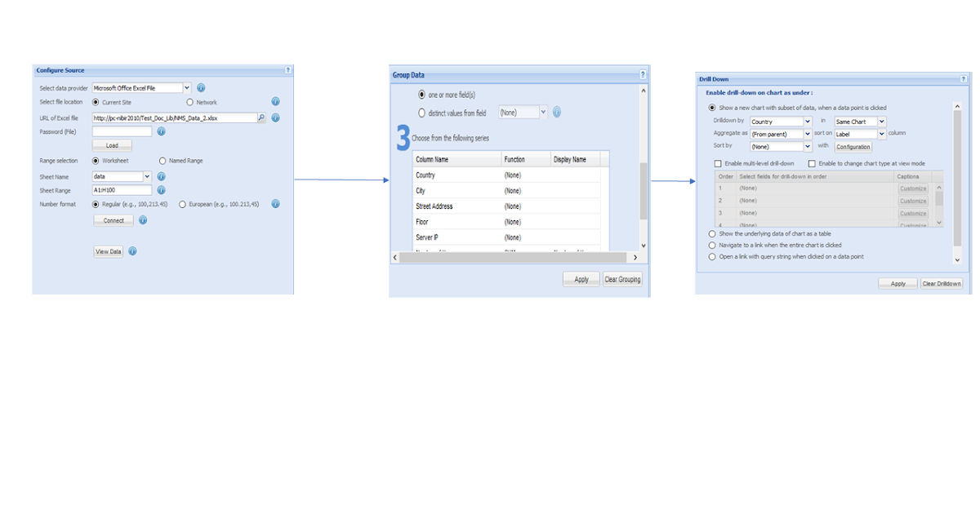Click the info icon next to View Data
This screenshot has width=980, height=514.
[x=131, y=250]
